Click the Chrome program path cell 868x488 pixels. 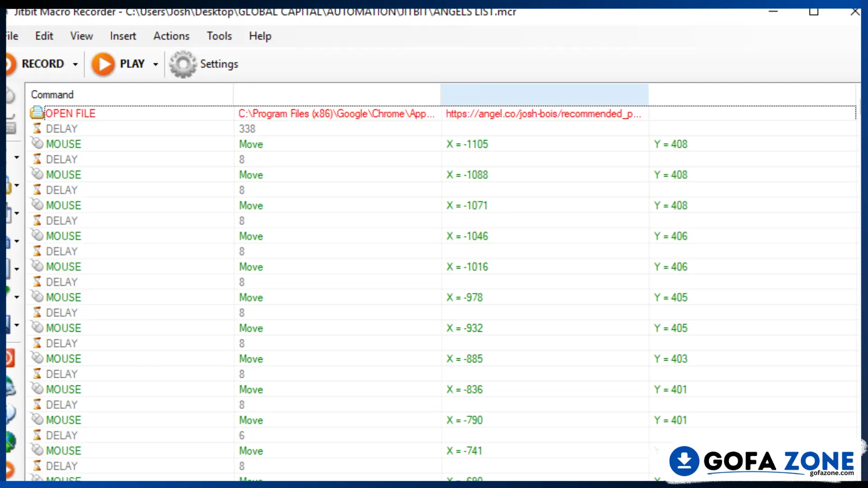pyautogui.click(x=337, y=113)
